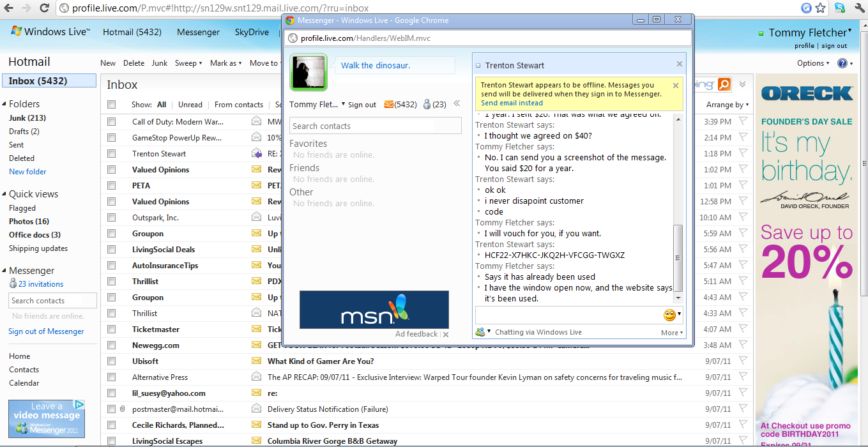Click the AdChoices icon on video message ad
This screenshot has width=868, height=447.
pyautogui.click(x=79, y=404)
